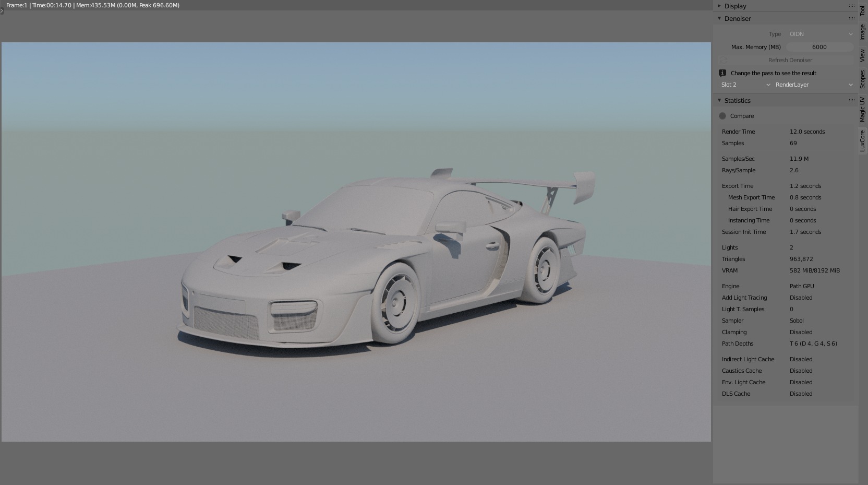This screenshot has height=485, width=868.
Task: Open the RenderLayer dropdown
Action: pyautogui.click(x=813, y=85)
